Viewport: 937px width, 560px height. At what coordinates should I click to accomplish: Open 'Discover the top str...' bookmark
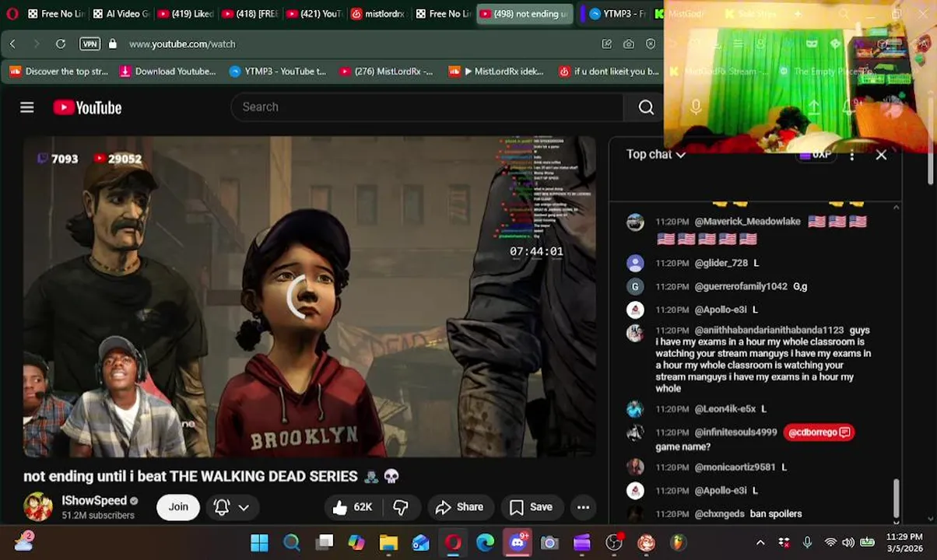(x=59, y=72)
